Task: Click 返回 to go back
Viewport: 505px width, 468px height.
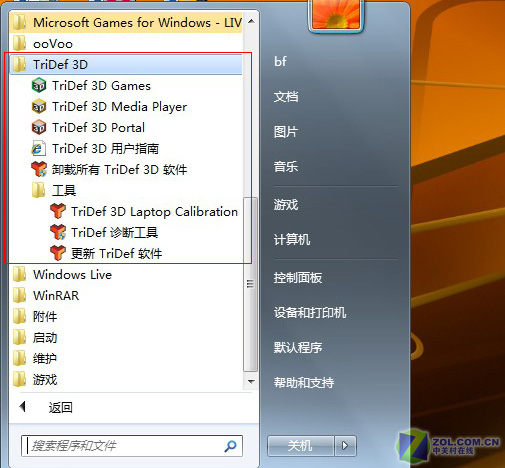Action: (x=61, y=407)
